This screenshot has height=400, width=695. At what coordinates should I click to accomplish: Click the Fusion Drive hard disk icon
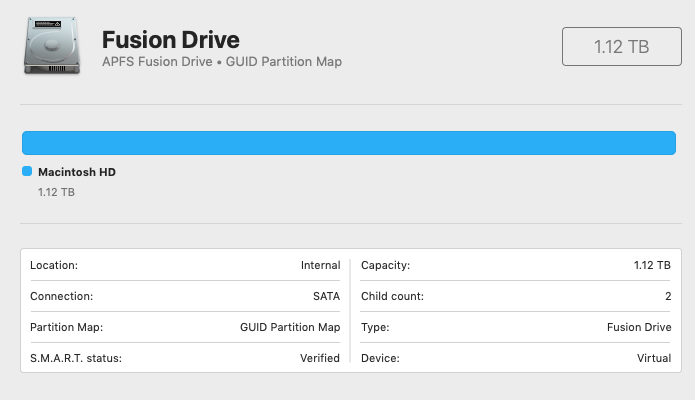pyautogui.click(x=52, y=46)
